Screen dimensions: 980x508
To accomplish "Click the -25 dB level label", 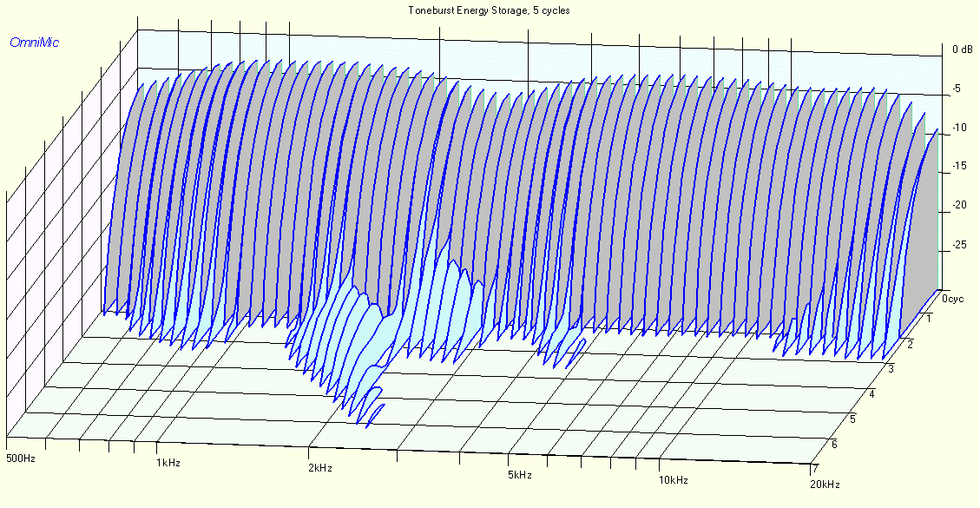I will coord(957,244).
